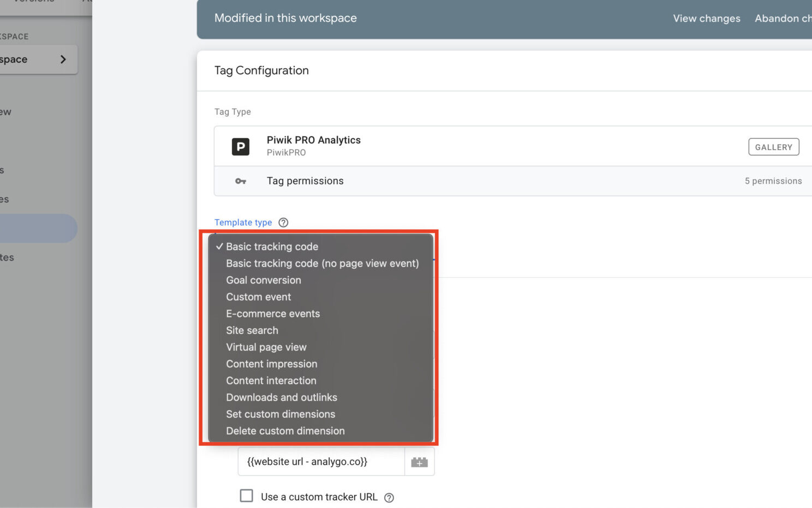Image resolution: width=812 pixels, height=508 pixels.
Task: Select Basic tracking code option
Action: pyautogui.click(x=272, y=247)
